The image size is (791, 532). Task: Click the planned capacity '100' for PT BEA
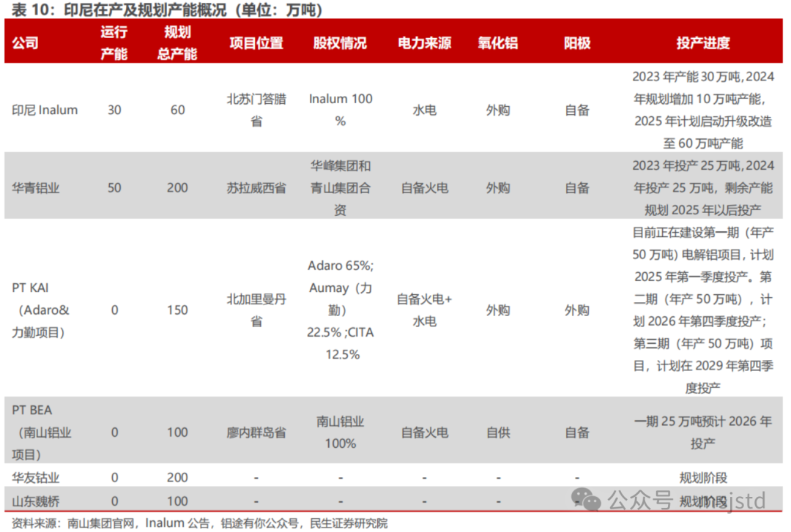[177, 432]
